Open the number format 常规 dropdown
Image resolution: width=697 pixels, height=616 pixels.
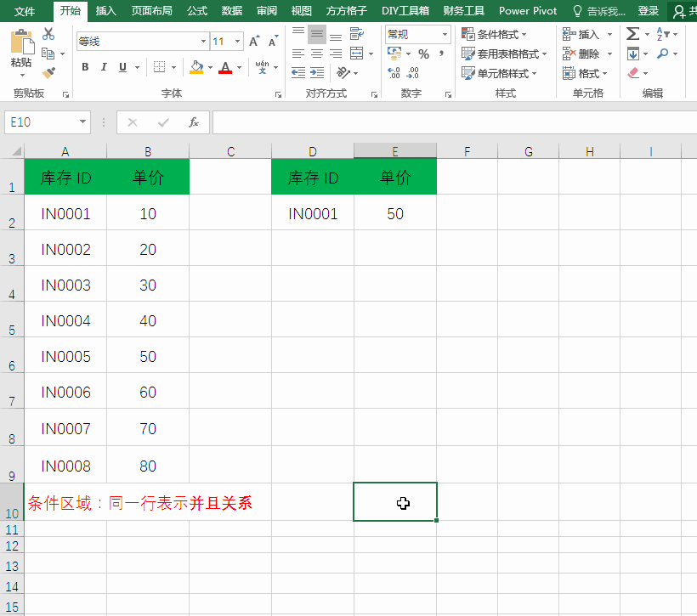(x=445, y=34)
